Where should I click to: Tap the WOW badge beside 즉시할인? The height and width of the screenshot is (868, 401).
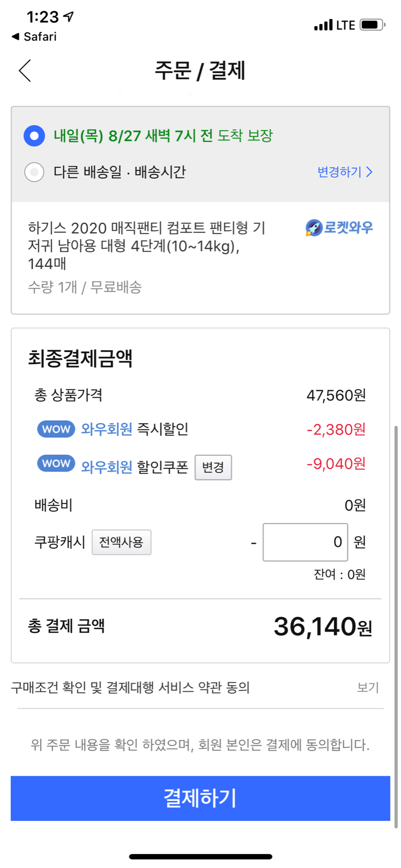[56, 429]
